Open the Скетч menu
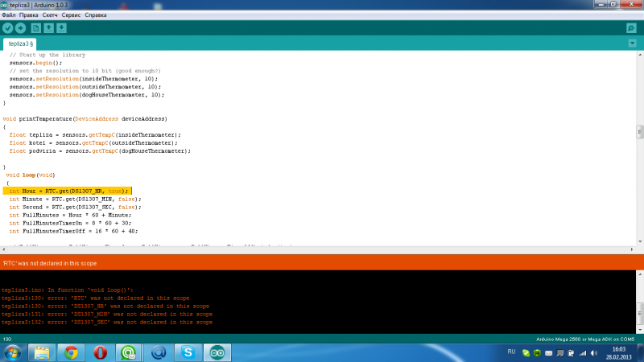 tap(50, 15)
